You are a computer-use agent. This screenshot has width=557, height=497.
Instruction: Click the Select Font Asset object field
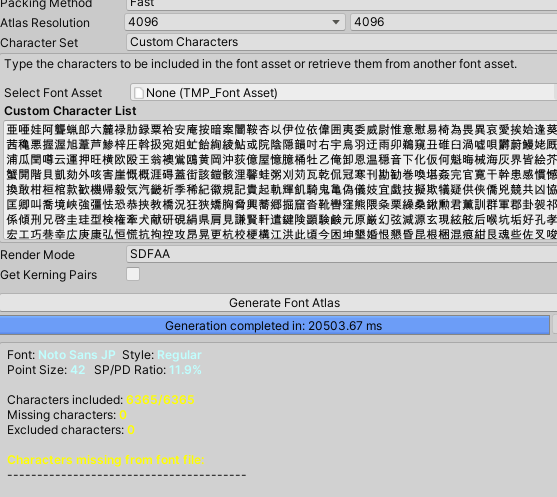pos(343,93)
